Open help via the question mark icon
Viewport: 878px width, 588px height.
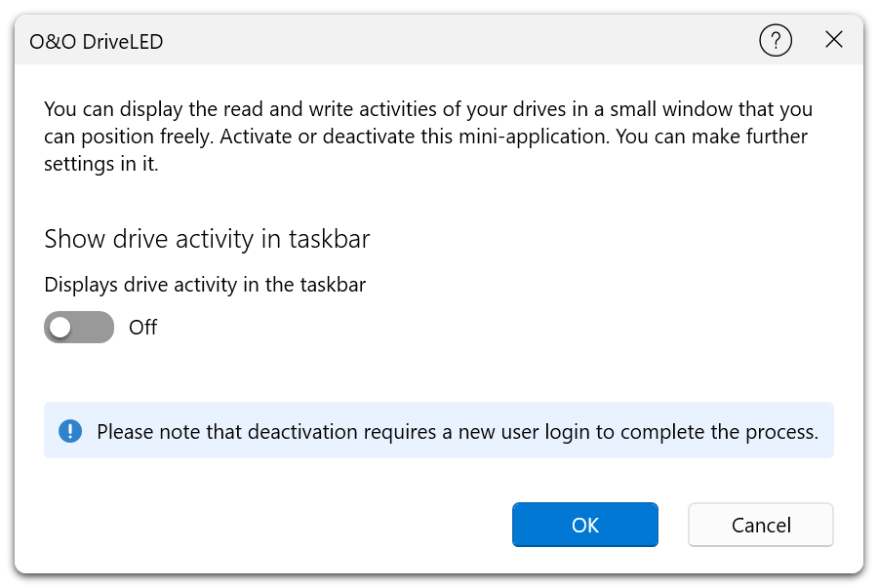coord(776,40)
